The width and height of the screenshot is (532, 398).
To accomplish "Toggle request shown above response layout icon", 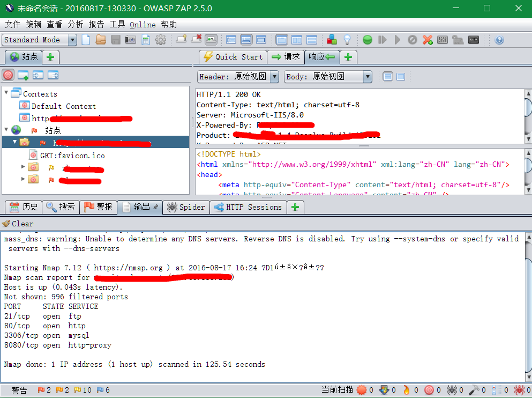I will tap(312, 40).
